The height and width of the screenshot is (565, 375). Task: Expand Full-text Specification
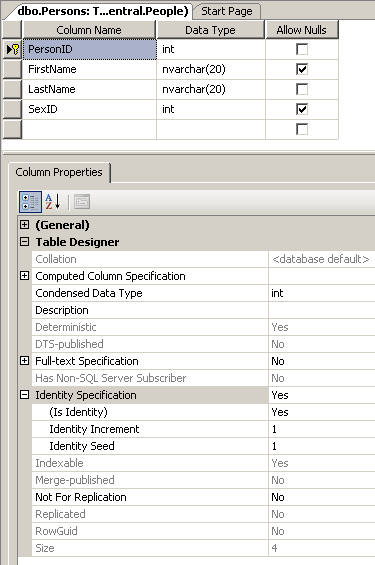[24, 361]
